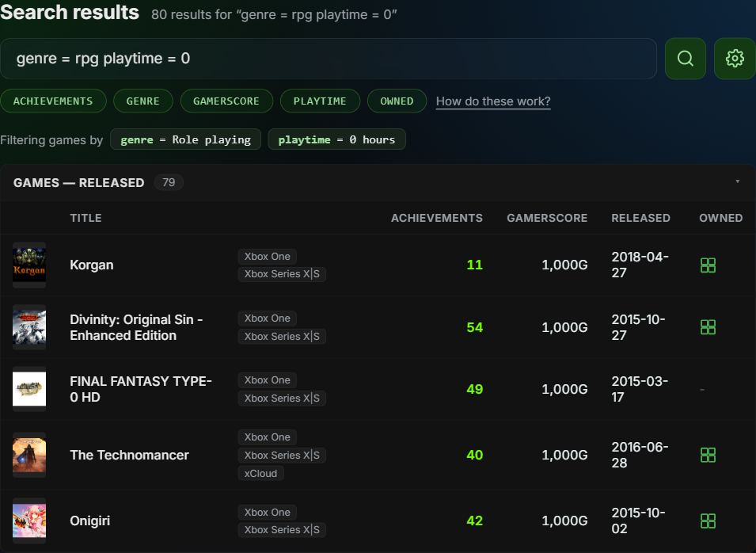Image resolution: width=756 pixels, height=553 pixels.
Task: Open the Korgan game title
Action: click(92, 265)
